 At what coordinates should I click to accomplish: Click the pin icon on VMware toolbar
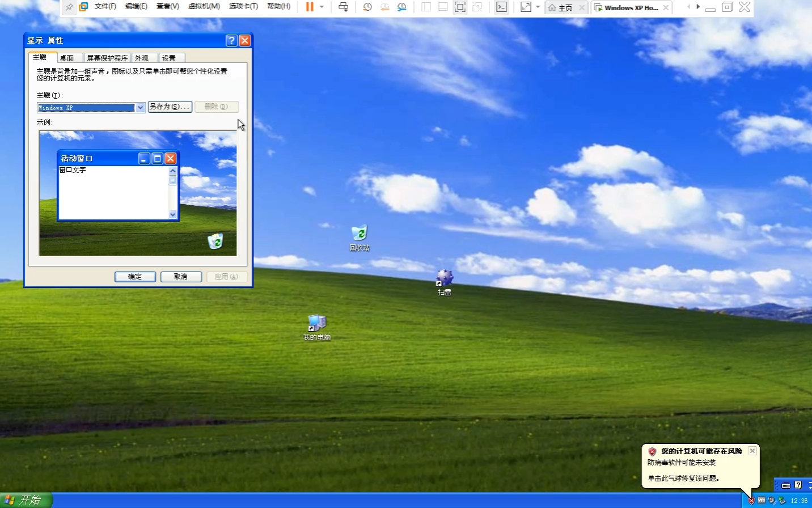point(69,7)
